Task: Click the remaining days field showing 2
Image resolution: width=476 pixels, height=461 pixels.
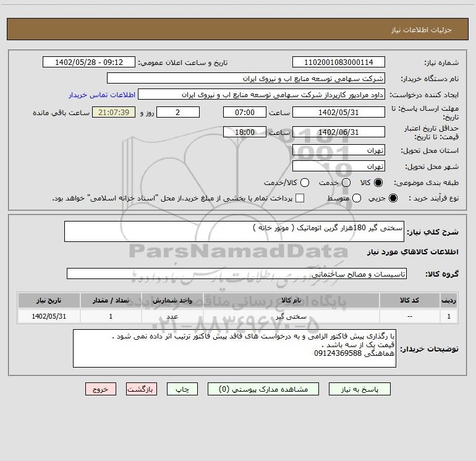Action: tap(178, 113)
